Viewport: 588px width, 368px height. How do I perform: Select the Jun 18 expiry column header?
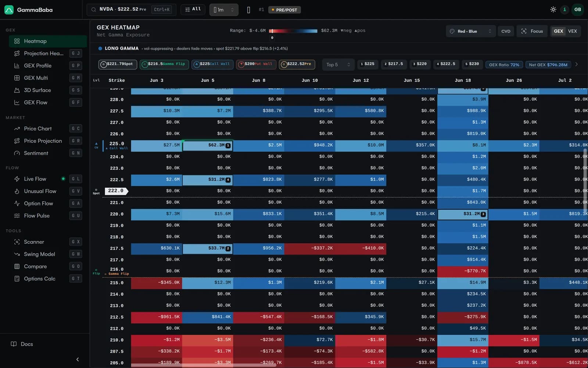463,80
